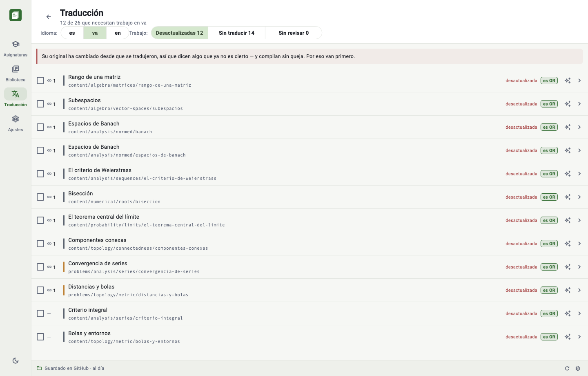Select the va language tab
This screenshot has height=376, width=588.
pyautogui.click(x=95, y=33)
